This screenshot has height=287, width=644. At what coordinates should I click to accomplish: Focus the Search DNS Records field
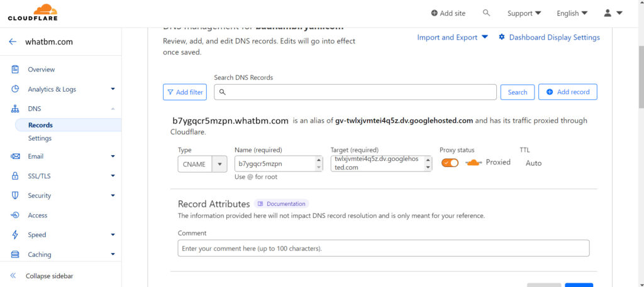coord(355,92)
